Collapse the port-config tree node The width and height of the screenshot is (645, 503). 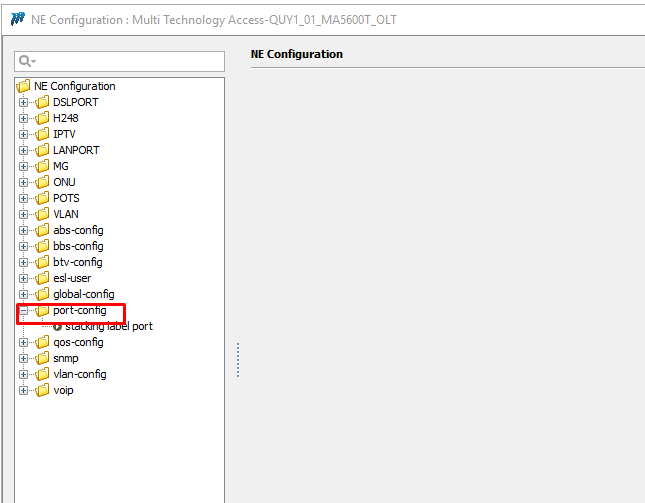tap(24, 310)
